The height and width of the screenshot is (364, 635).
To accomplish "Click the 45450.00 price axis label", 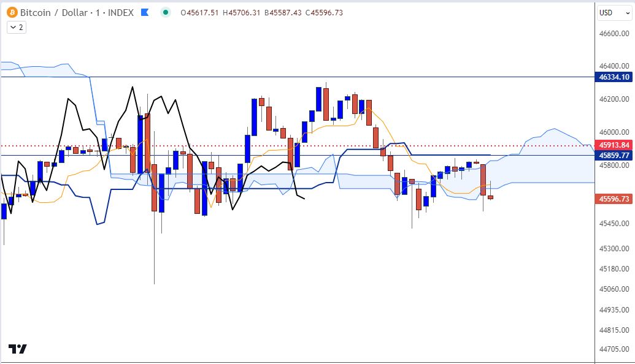I will (614, 223).
